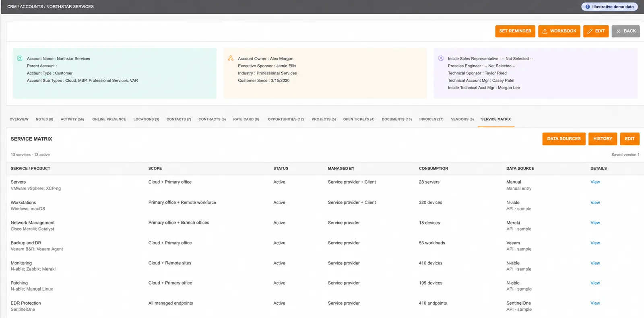Click the Service Matrix Edit button
644x318 pixels.
coord(630,139)
